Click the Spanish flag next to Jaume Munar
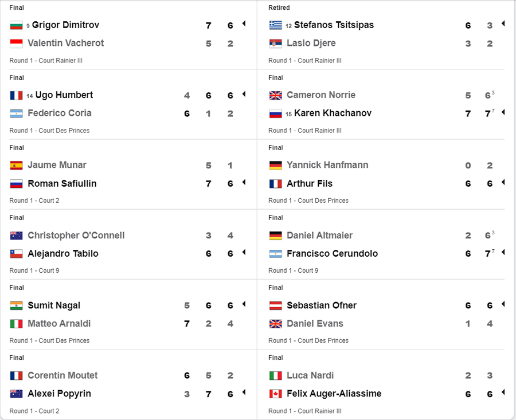The height and width of the screenshot is (420, 516). [x=16, y=165]
